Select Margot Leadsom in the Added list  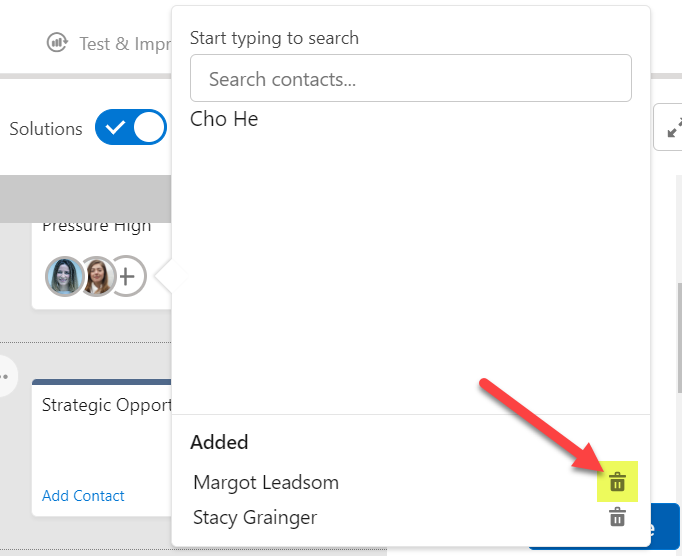pos(266,483)
